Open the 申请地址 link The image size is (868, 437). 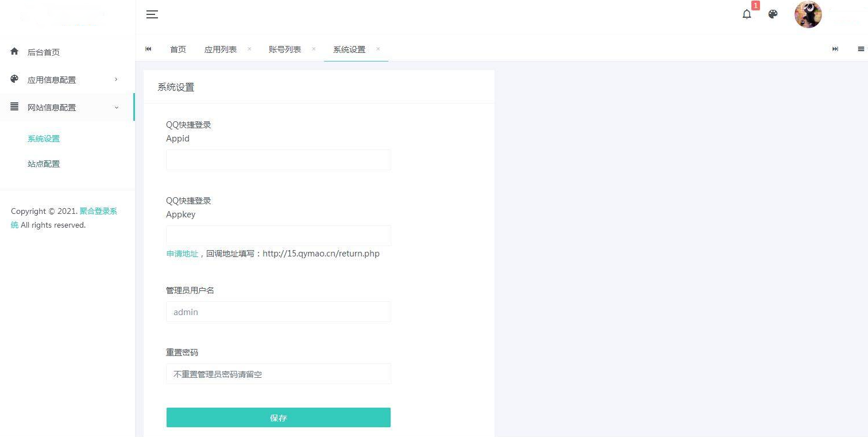coord(182,254)
